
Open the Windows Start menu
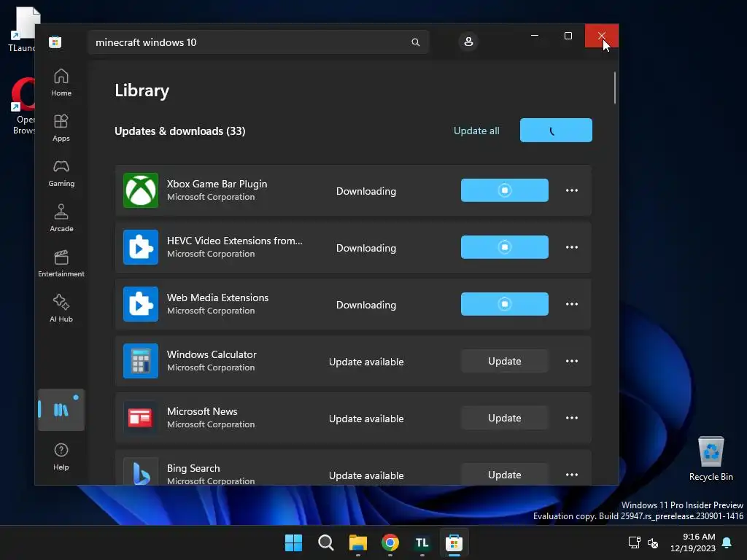pyautogui.click(x=293, y=542)
